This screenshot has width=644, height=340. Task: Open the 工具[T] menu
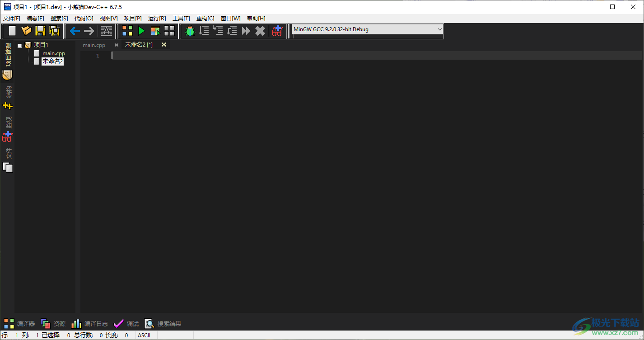click(x=181, y=19)
